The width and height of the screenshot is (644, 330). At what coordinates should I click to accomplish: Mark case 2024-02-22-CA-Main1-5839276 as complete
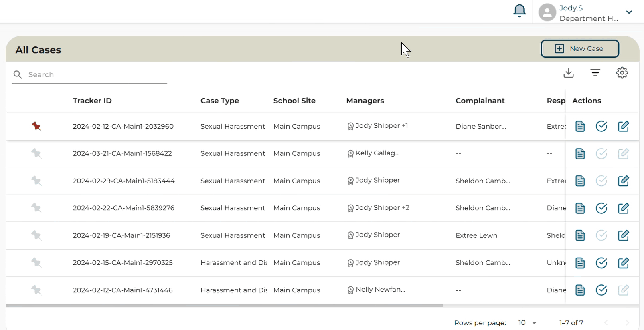pyautogui.click(x=601, y=208)
